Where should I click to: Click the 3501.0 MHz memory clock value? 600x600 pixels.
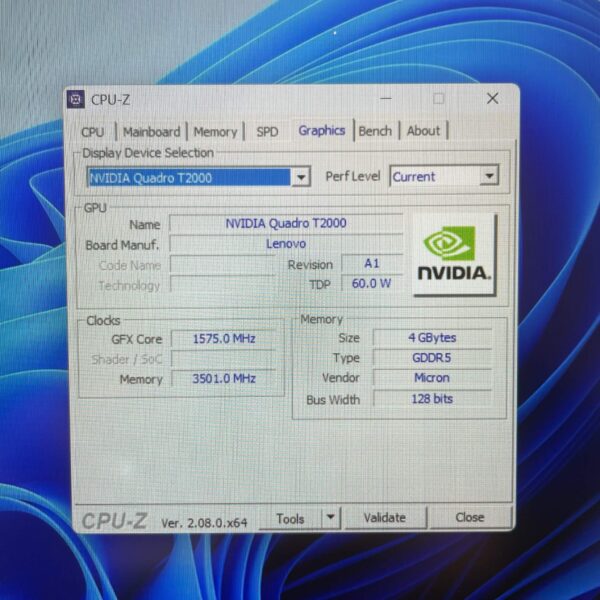point(223,379)
